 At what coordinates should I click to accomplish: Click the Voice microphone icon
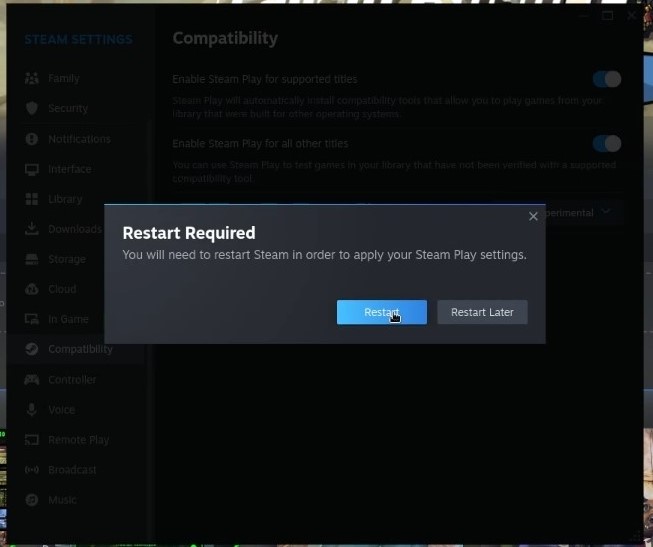(x=32, y=410)
